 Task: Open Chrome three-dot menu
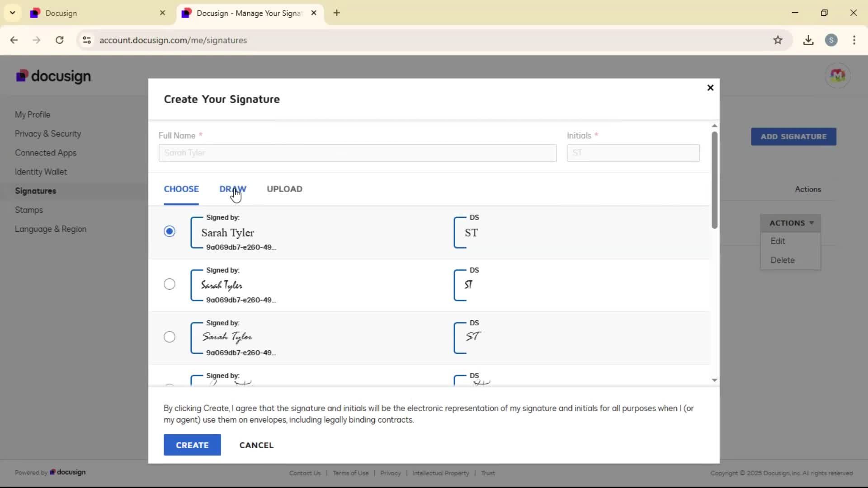(854, 40)
